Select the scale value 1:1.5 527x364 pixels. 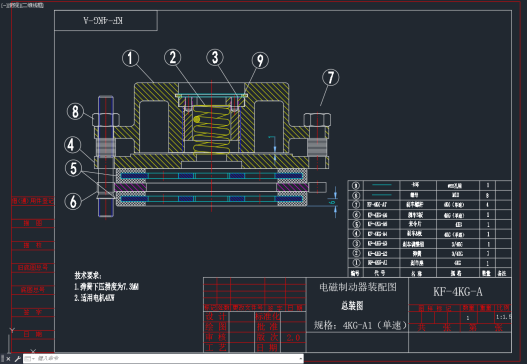(503, 317)
